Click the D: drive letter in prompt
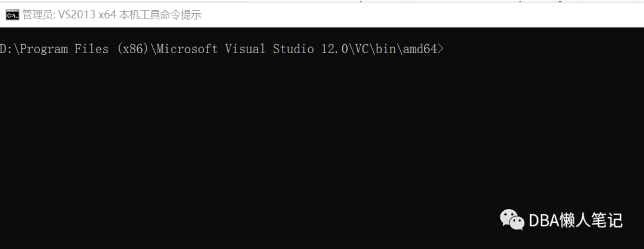Screen dimensions: 644x249 click(x=5, y=50)
